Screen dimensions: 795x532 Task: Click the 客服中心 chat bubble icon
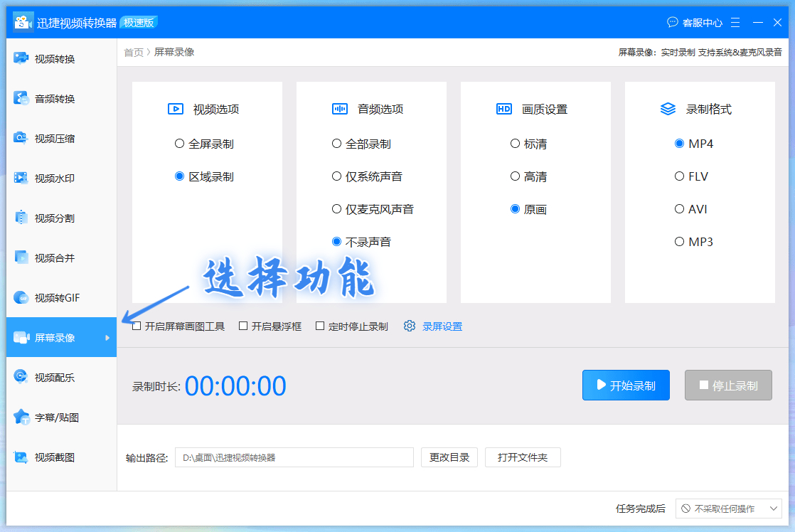pos(672,22)
